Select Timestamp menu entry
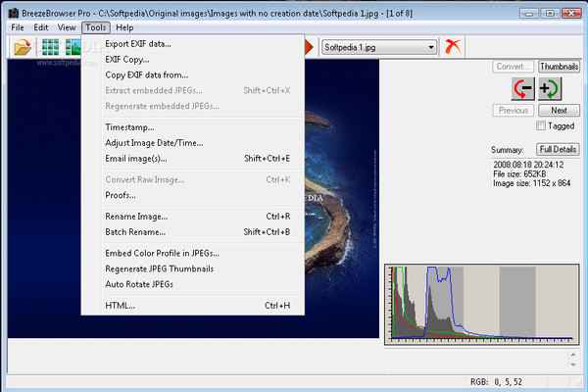 (192, 127)
